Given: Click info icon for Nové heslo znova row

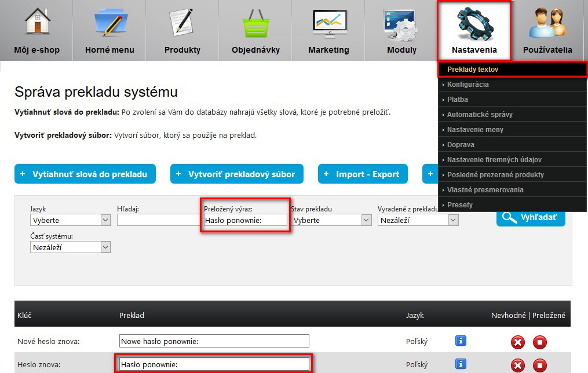Looking at the screenshot, I should [x=461, y=341].
